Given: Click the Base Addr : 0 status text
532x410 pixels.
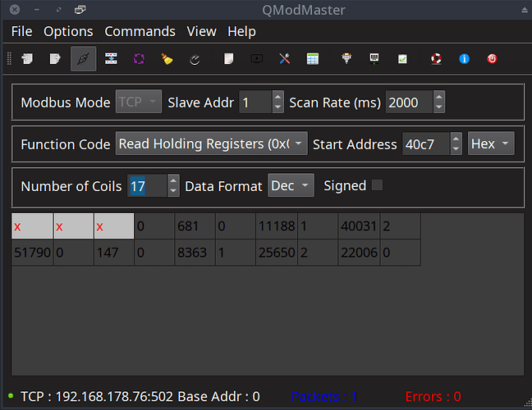Looking at the screenshot, I should (219, 396).
